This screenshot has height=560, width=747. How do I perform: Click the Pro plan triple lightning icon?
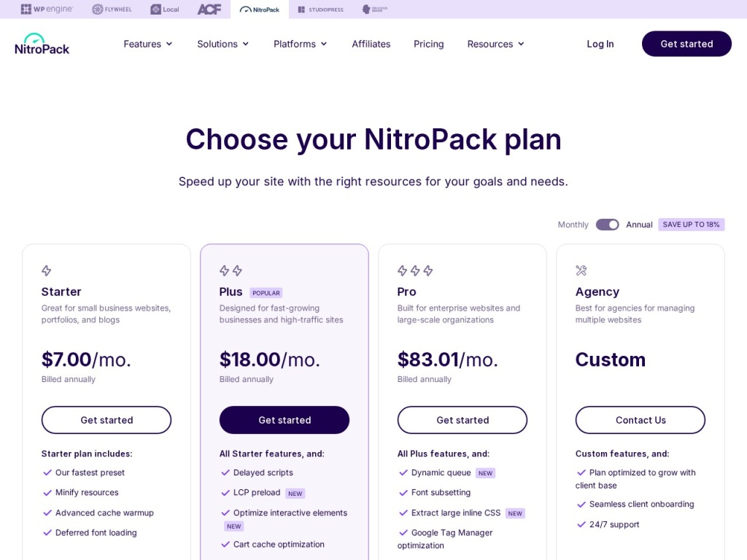[415, 271]
